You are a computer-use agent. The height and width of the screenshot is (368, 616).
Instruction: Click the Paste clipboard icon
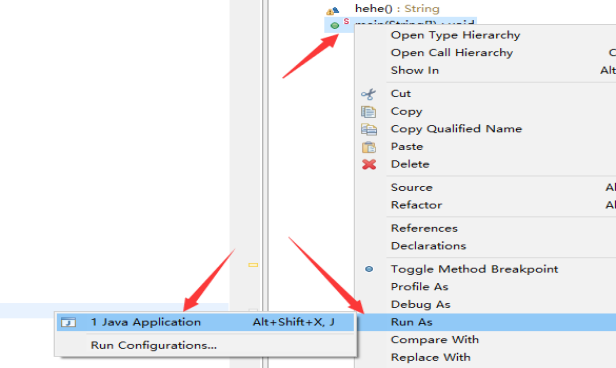click(x=368, y=147)
